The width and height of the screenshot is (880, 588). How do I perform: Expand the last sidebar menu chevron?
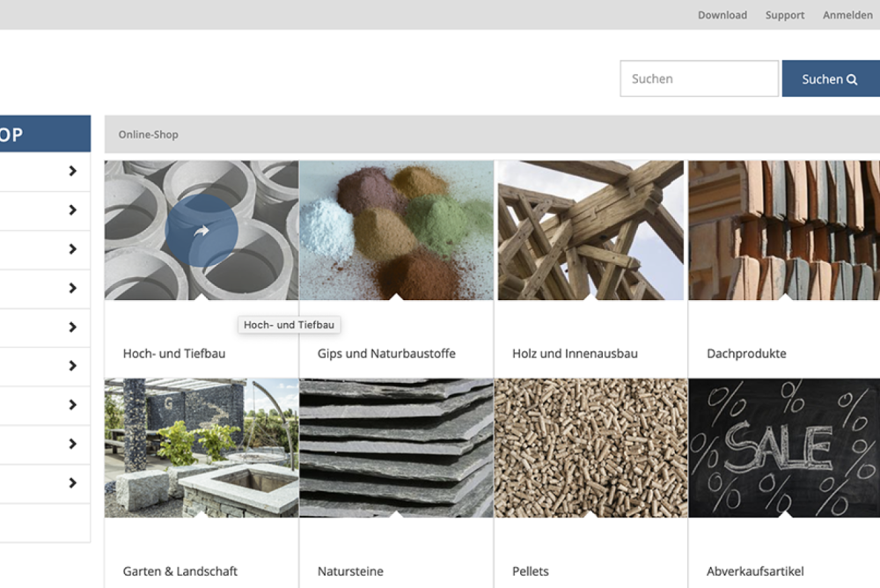(73, 483)
